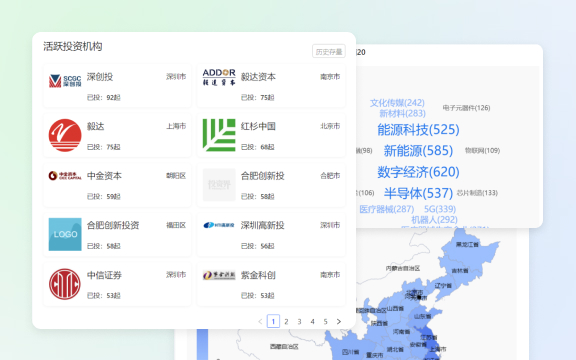Viewport: 576px width, 360px height.
Task: Click the 深圳高新投 logo
Action: (x=219, y=225)
